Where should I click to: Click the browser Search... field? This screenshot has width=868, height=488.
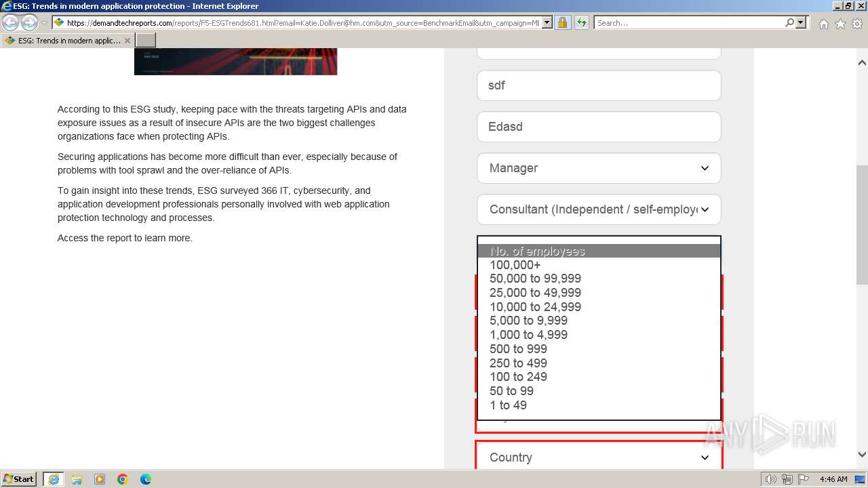(689, 22)
